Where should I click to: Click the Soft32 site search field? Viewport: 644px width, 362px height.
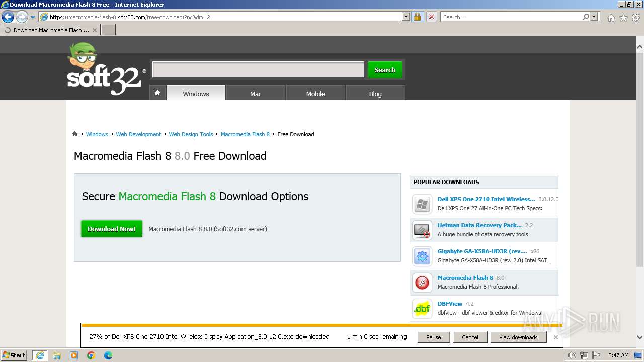[258, 70]
